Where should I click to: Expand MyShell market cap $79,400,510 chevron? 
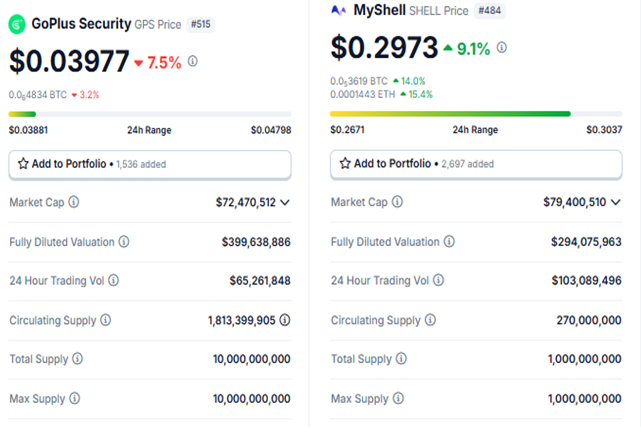point(614,202)
